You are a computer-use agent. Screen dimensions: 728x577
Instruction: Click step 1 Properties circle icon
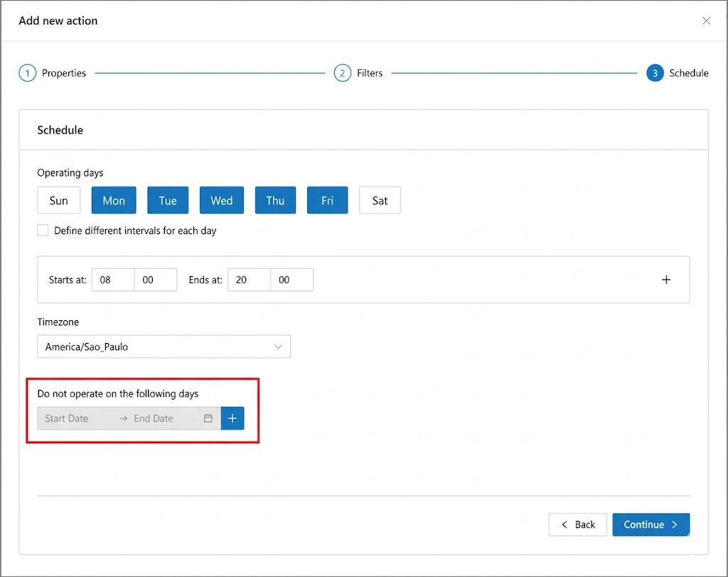(x=27, y=73)
